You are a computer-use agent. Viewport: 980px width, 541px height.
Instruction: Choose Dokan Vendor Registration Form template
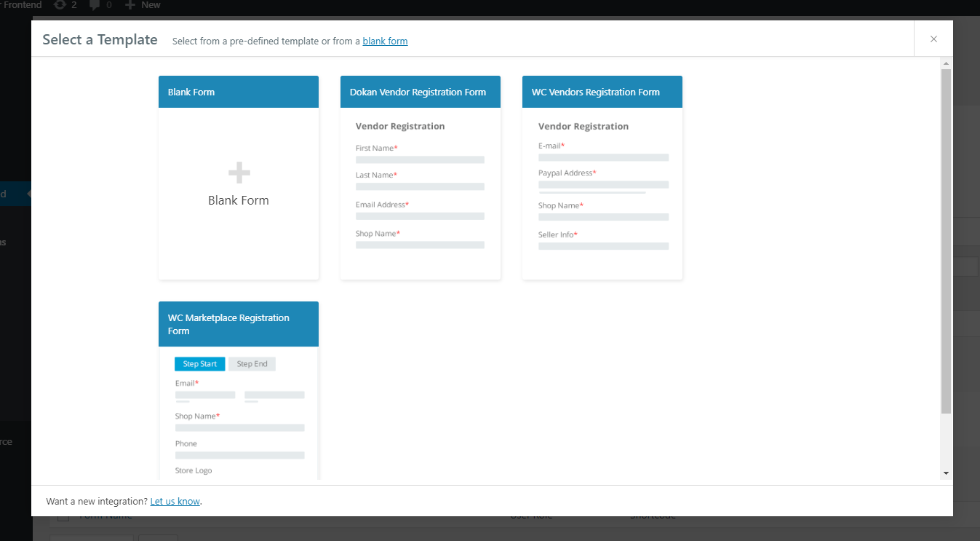coord(421,178)
